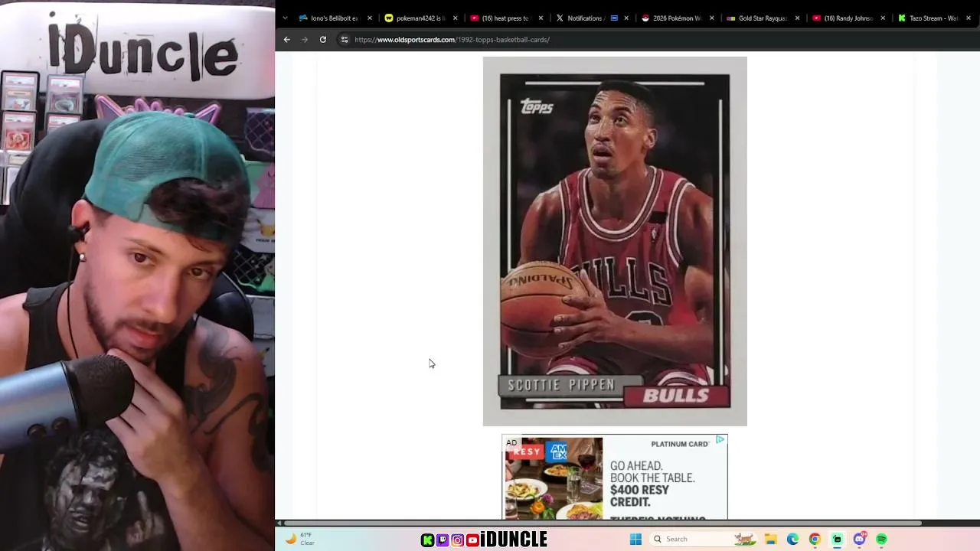
Task: View site information icon beside URL
Action: pos(345,40)
